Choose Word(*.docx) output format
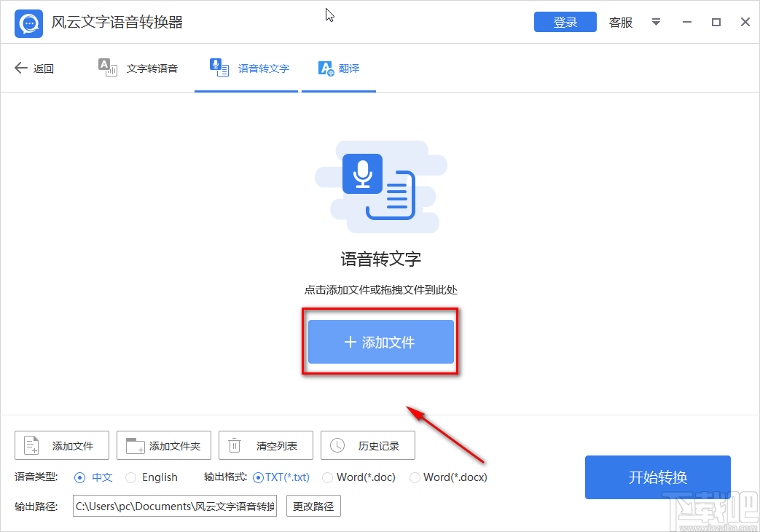 tap(417, 477)
